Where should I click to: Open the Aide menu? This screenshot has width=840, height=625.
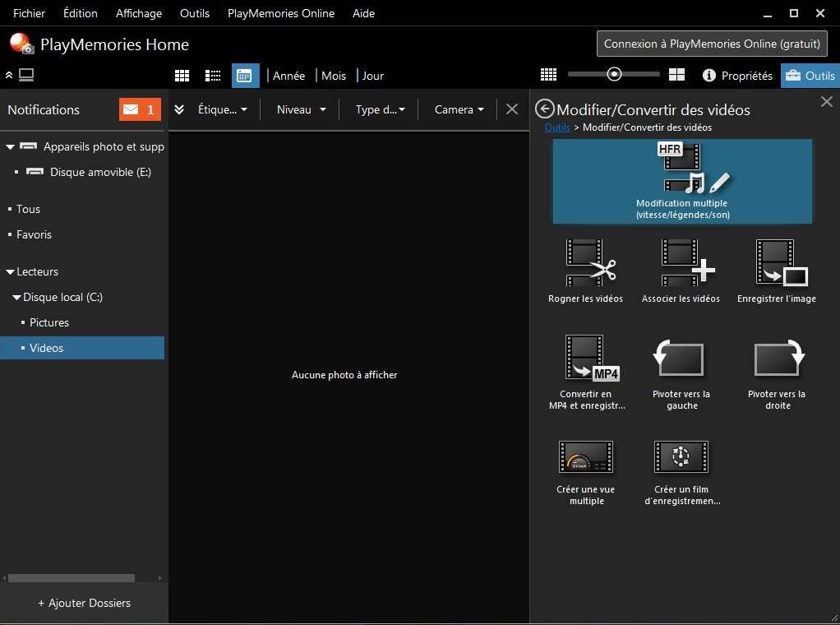[363, 13]
